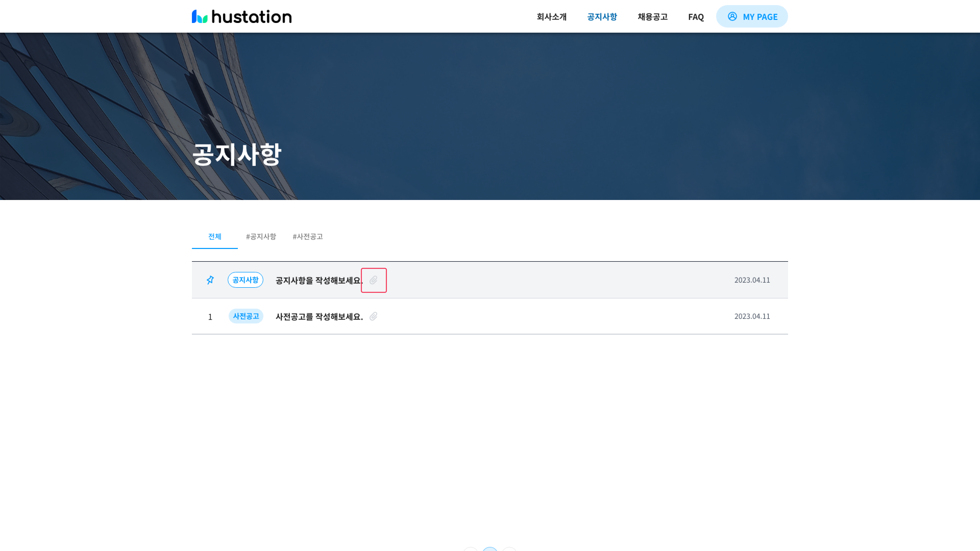Click the previous page pagination button
Screen dimensions: 980x551
(471, 549)
